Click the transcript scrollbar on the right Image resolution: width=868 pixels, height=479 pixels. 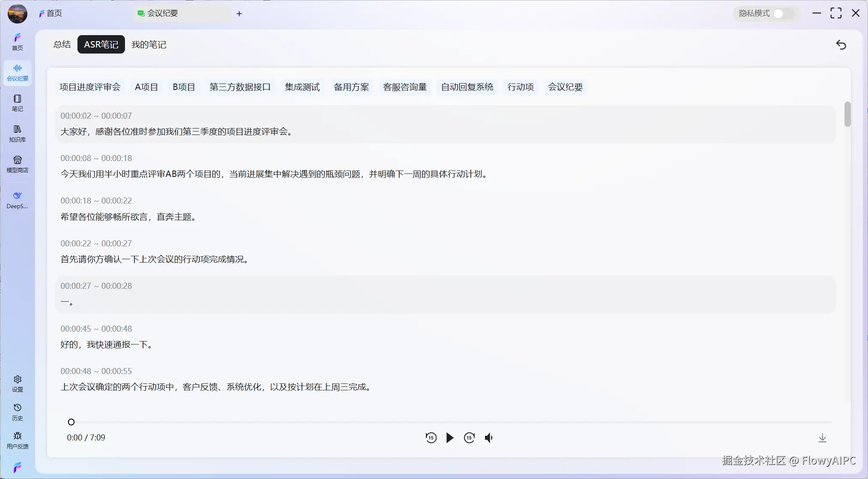[847, 114]
